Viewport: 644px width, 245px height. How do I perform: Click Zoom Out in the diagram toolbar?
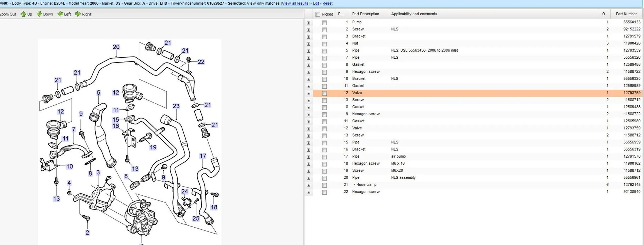(x=8, y=14)
